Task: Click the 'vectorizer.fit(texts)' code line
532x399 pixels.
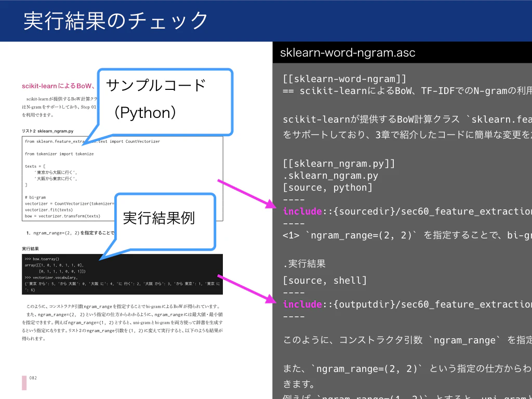Action: pyautogui.click(x=48, y=210)
